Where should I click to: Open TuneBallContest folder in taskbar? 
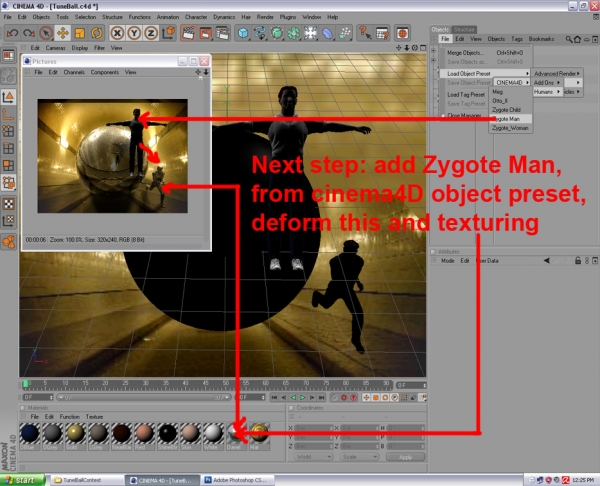point(86,480)
